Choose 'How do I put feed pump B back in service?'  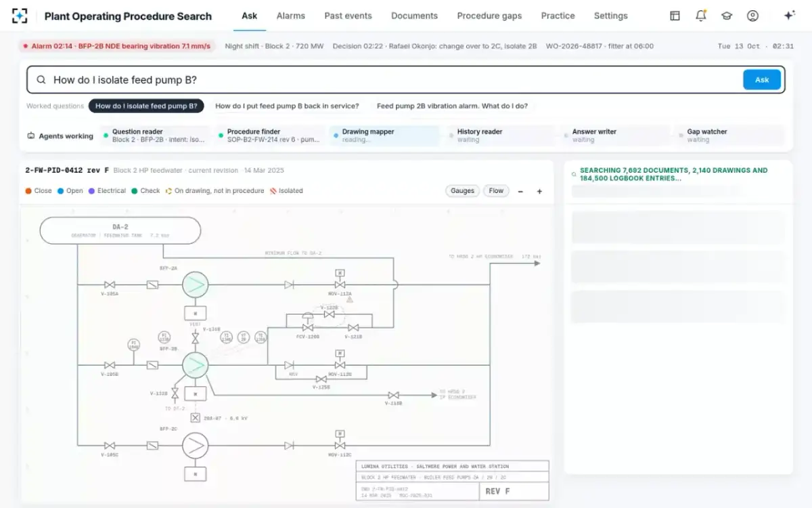pos(287,106)
